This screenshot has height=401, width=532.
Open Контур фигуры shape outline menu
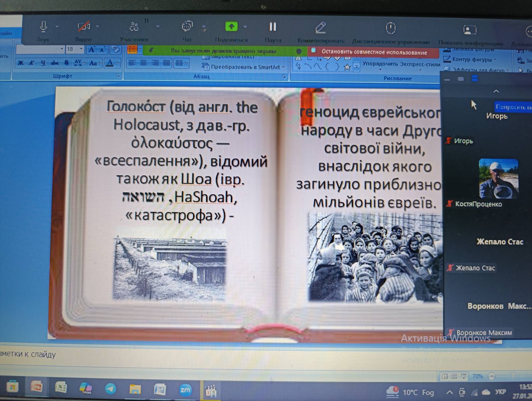469,60
